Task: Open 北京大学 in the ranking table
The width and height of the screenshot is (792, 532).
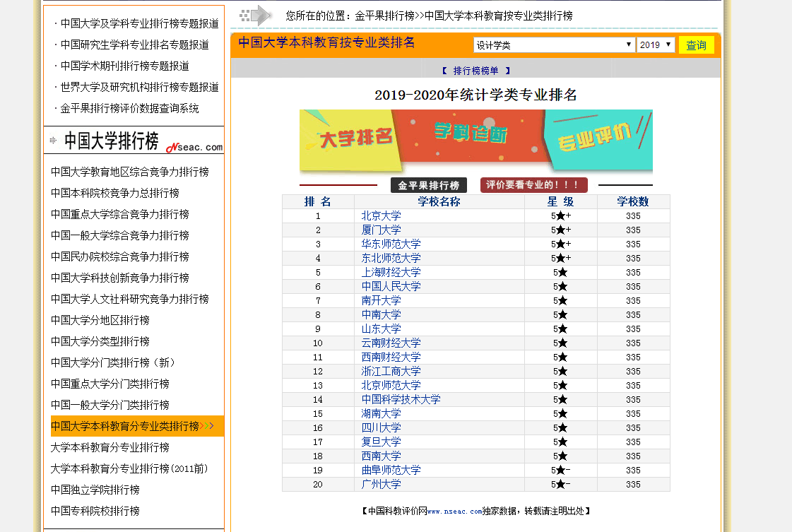Action: pyautogui.click(x=381, y=216)
